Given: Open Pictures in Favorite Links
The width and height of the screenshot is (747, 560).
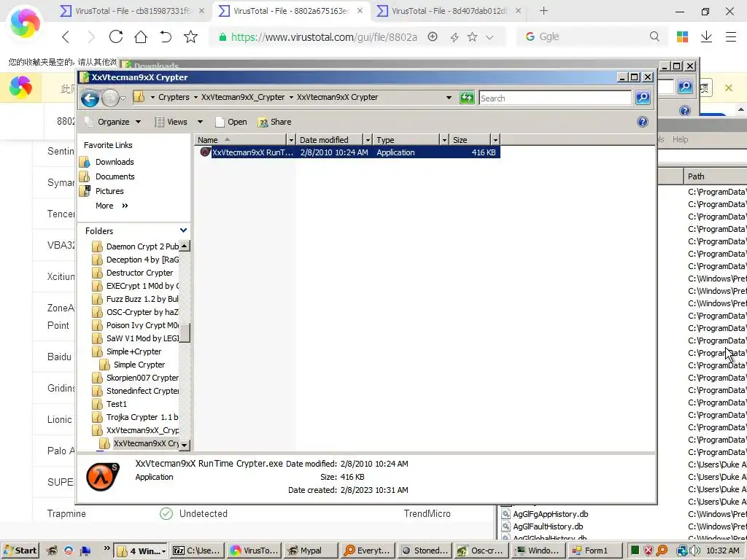Looking at the screenshot, I should pos(109,191).
